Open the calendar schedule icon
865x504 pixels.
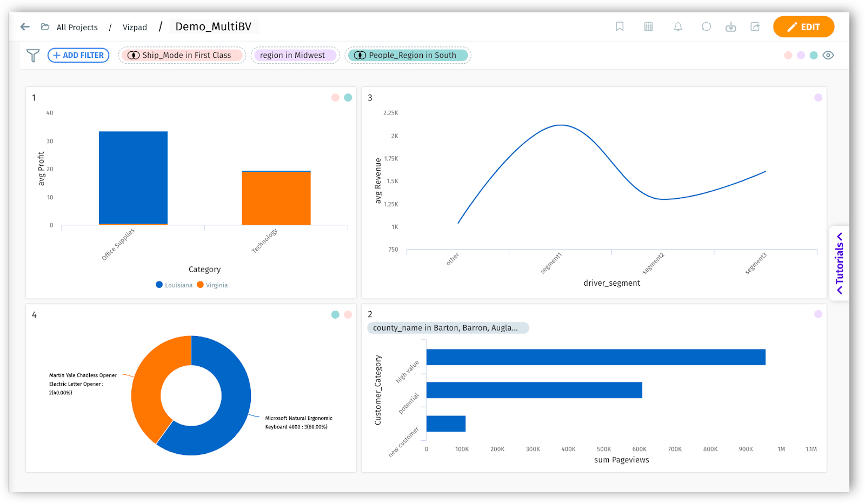click(649, 26)
